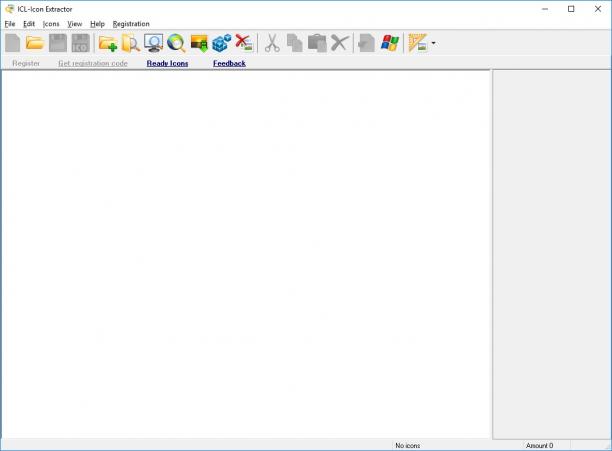The width and height of the screenshot is (612, 451).
Task: Click the globe with magnifier icon
Action: [176, 43]
